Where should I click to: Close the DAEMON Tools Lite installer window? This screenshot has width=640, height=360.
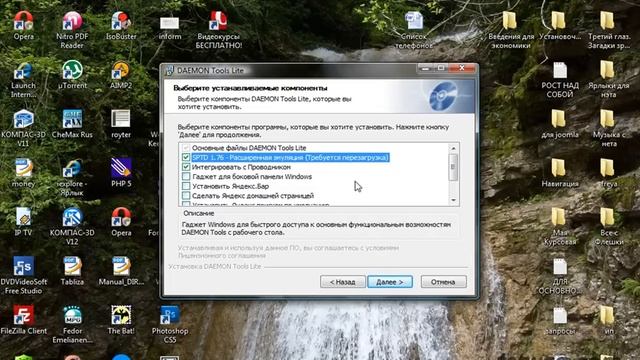[462, 68]
